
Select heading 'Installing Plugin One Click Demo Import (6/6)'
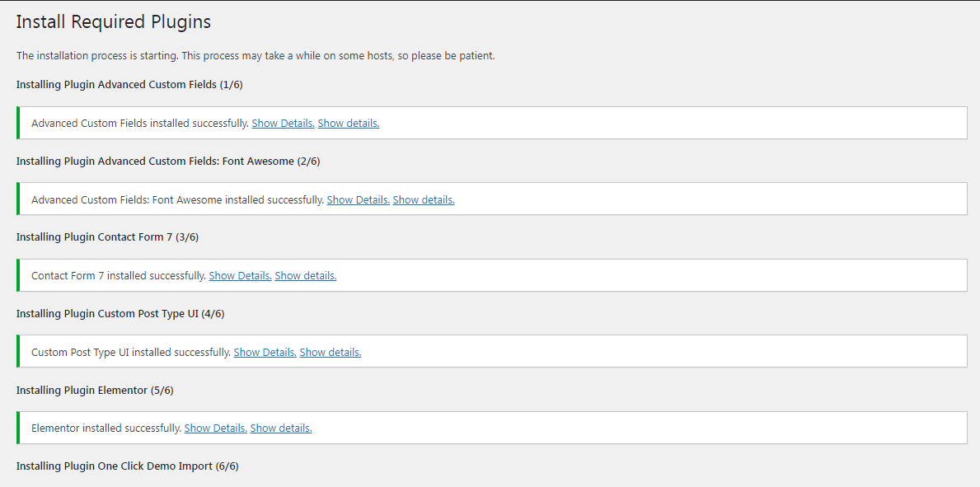(x=128, y=466)
